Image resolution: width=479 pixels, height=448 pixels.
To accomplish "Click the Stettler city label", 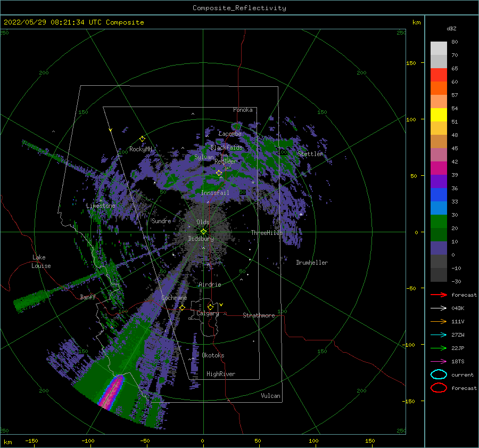I will tap(310, 154).
